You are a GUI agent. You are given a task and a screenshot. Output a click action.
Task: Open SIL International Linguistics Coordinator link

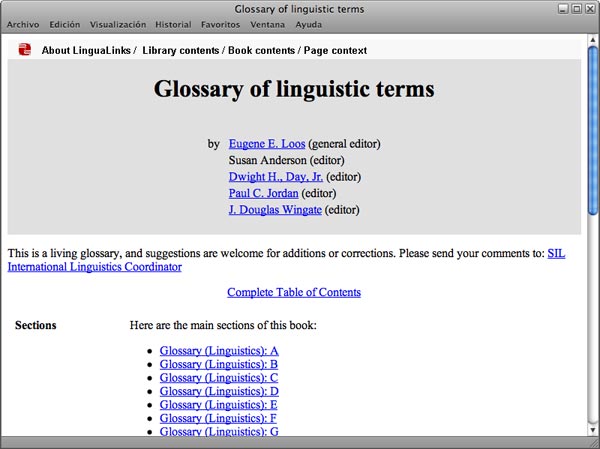(95, 267)
